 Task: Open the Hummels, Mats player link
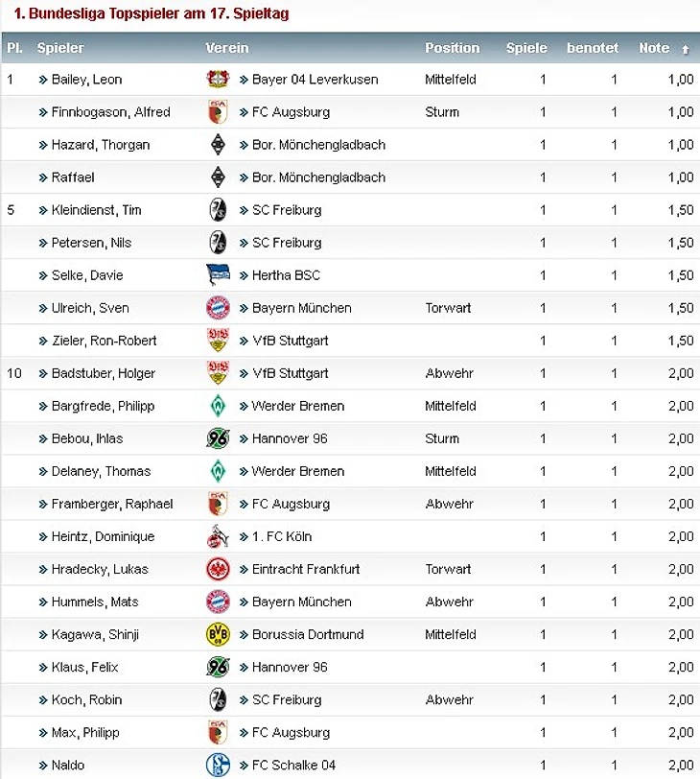coord(95,602)
